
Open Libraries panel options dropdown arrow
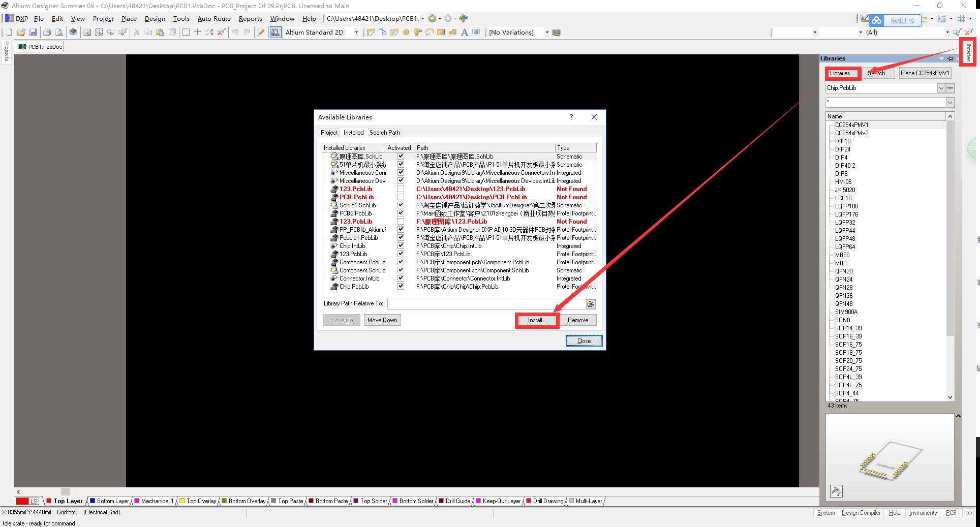941,58
